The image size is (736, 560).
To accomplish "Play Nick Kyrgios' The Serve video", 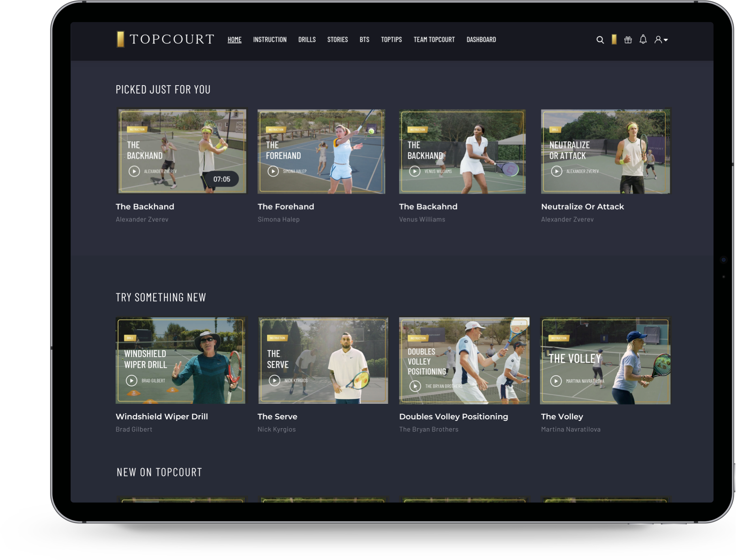I will [x=274, y=380].
